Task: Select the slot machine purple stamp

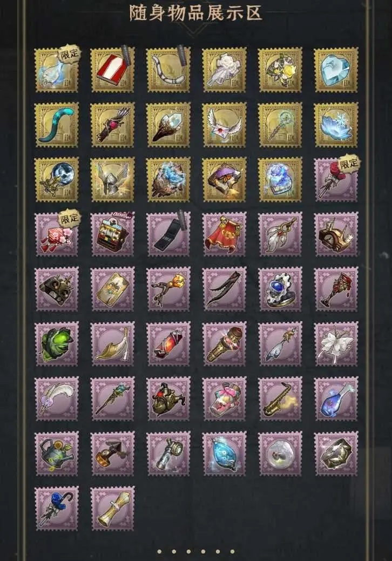Action: click(112, 234)
